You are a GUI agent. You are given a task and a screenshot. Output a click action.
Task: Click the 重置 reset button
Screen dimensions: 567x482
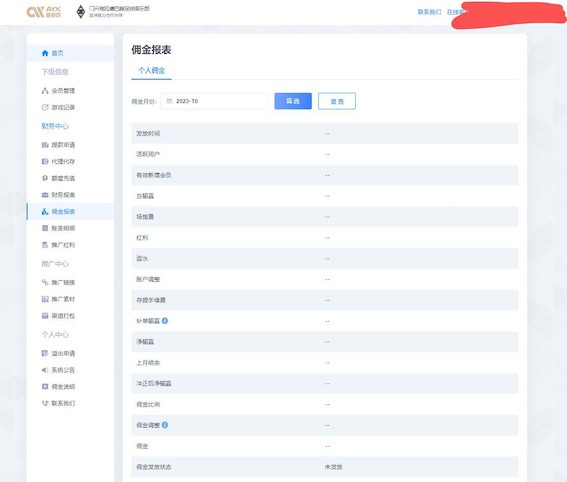[x=337, y=101]
